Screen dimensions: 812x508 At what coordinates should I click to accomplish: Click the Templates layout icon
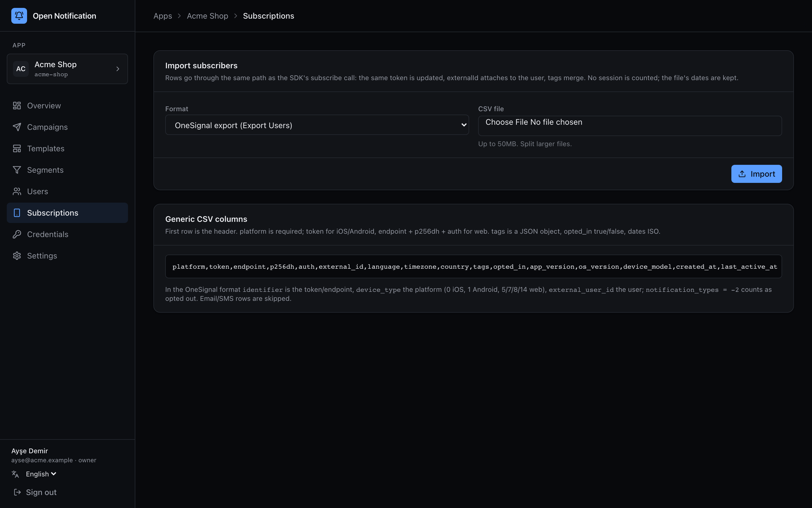17,148
